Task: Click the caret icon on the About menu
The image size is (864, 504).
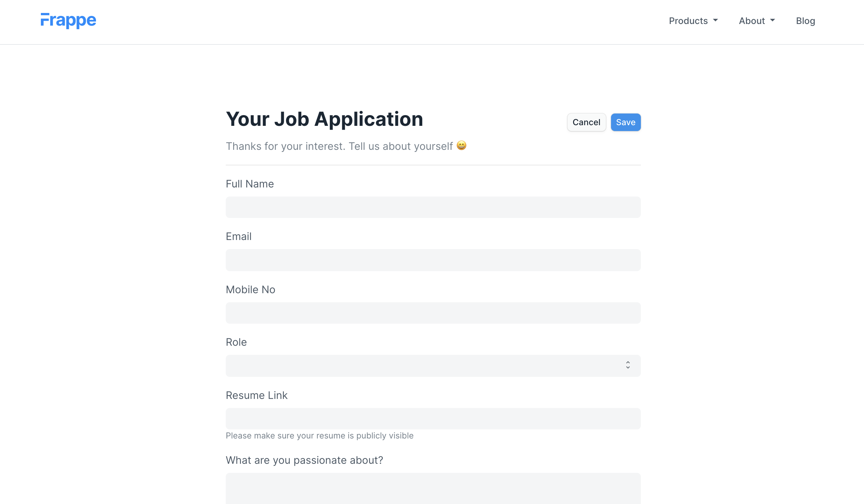Action: tap(772, 21)
